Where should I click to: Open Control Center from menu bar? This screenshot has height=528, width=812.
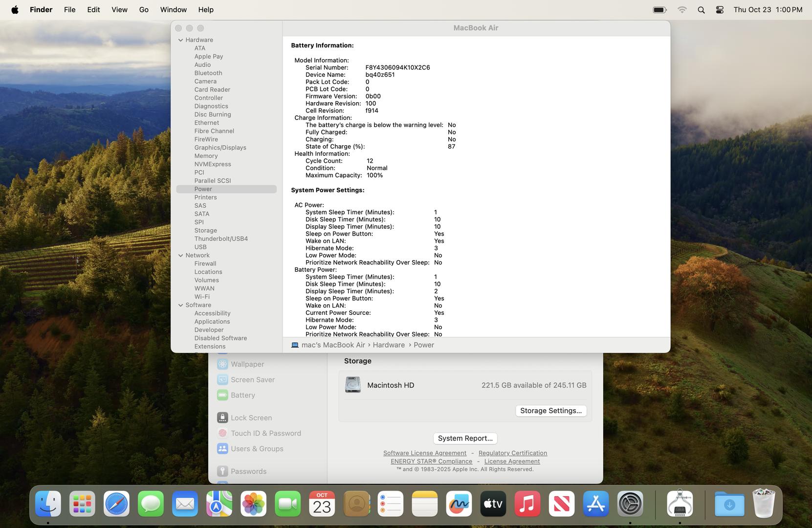(x=720, y=10)
